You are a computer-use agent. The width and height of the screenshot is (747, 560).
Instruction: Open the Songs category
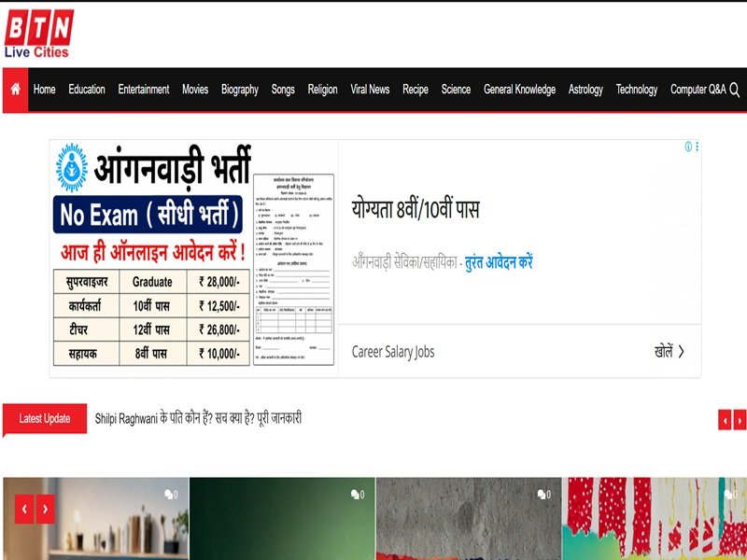pos(283,90)
